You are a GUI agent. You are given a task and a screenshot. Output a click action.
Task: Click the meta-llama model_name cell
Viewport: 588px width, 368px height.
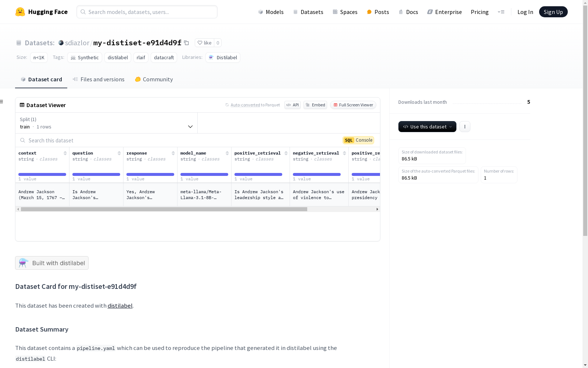pos(204,195)
